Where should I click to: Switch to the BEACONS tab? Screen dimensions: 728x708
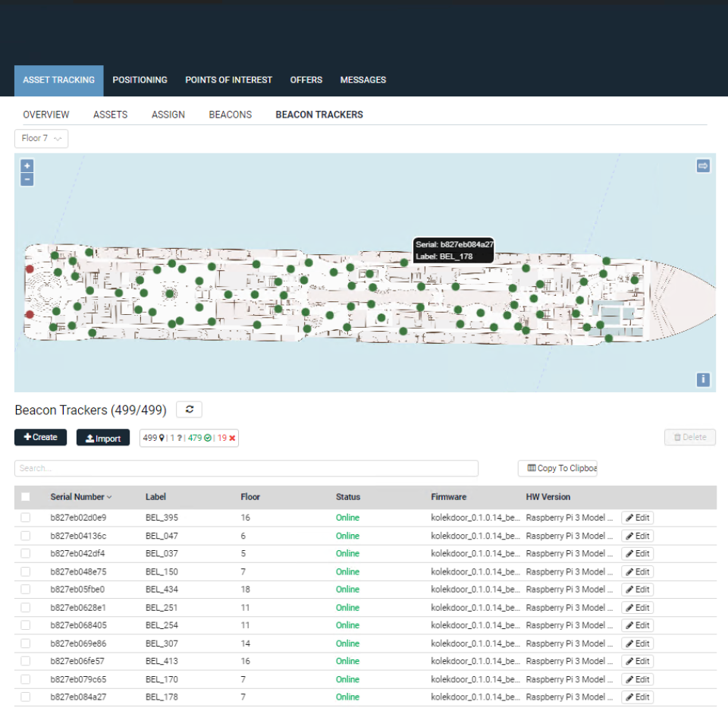(230, 115)
